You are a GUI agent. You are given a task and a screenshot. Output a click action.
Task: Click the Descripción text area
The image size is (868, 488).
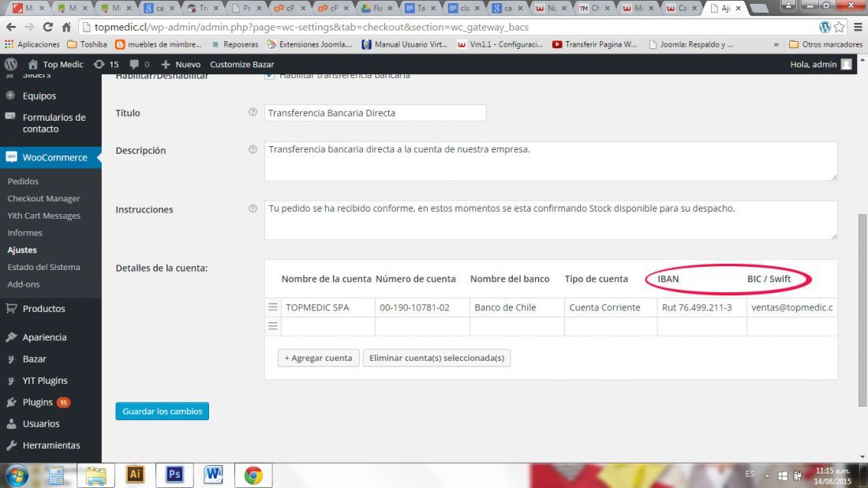(x=551, y=160)
